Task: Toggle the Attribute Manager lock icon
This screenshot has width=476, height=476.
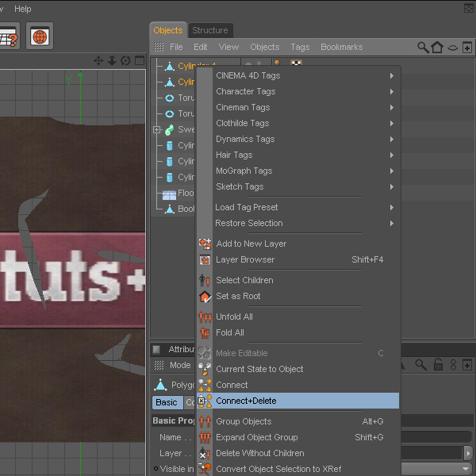Action: [x=438, y=364]
